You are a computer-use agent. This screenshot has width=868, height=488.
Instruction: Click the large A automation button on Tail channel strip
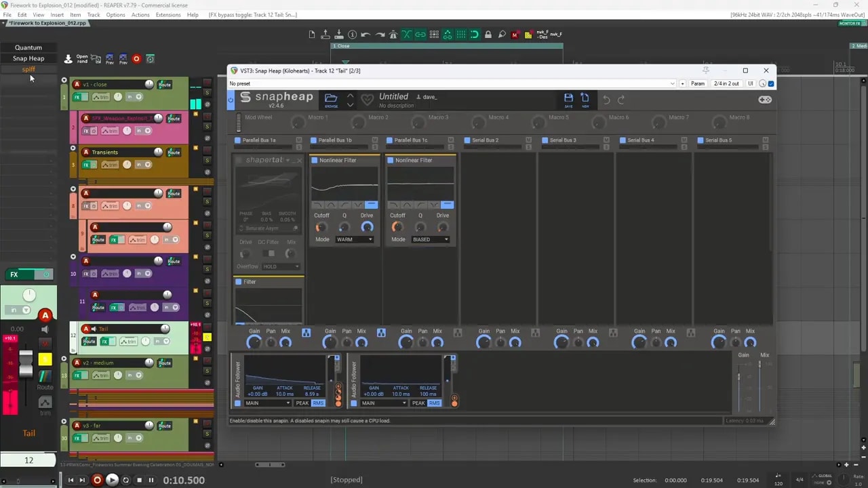pos(45,315)
